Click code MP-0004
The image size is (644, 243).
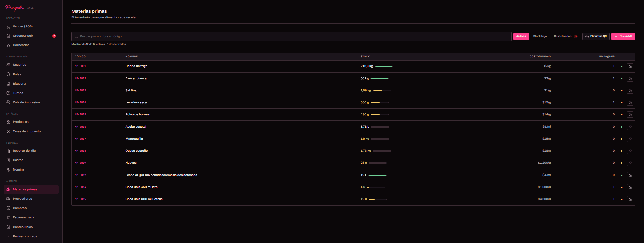80,103
